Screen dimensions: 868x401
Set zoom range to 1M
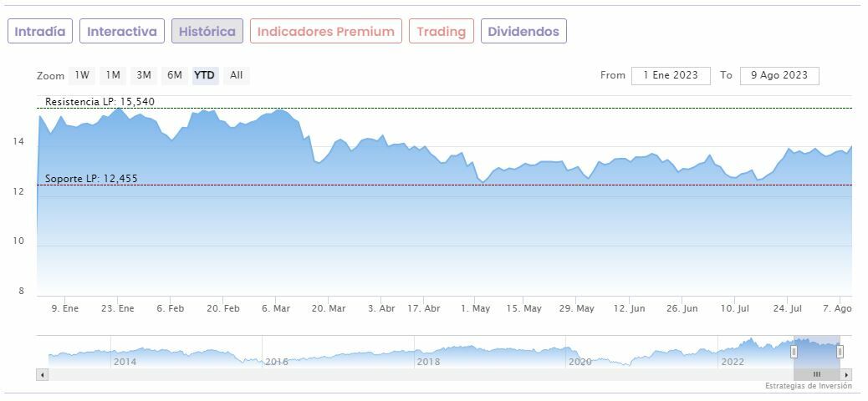click(x=113, y=75)
